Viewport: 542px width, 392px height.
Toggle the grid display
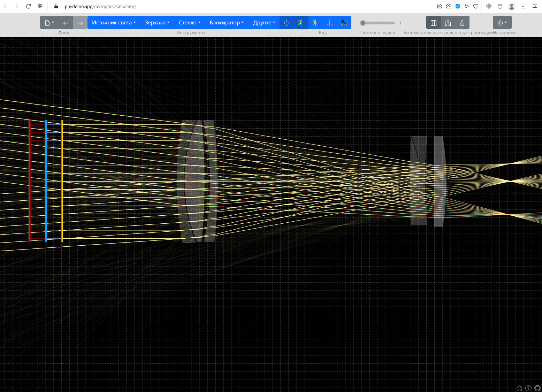pyautogui.click(x=434, y=23)
